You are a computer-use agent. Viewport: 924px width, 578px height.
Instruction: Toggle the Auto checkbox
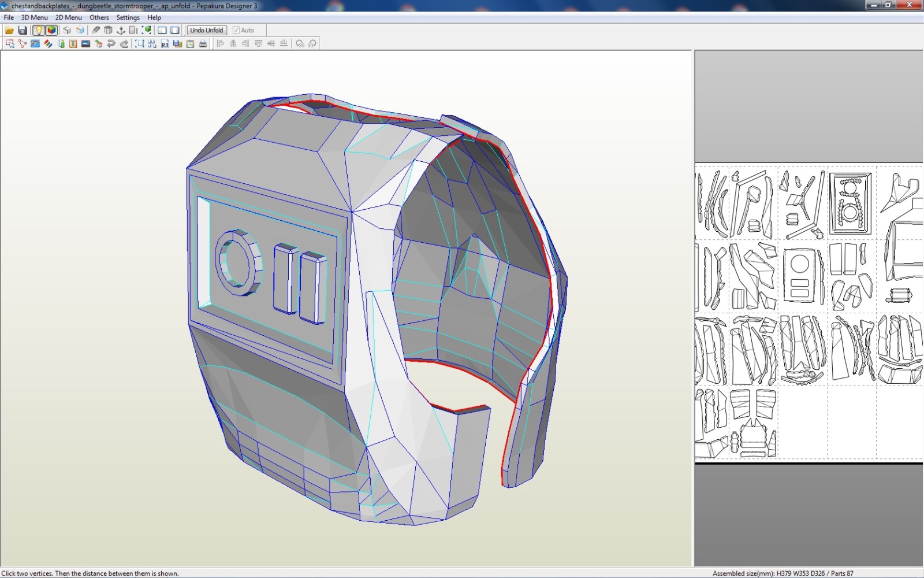[243, 30]
